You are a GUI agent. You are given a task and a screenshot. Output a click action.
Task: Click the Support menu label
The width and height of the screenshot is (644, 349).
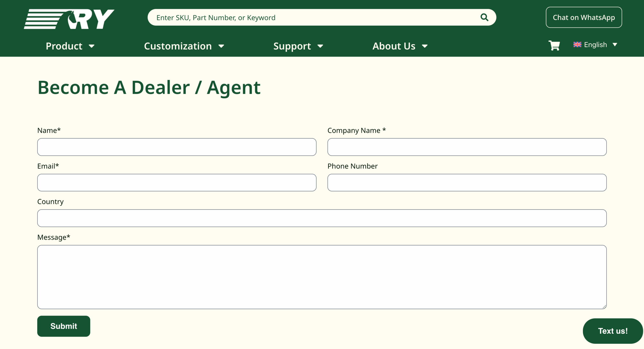point(292,46)
